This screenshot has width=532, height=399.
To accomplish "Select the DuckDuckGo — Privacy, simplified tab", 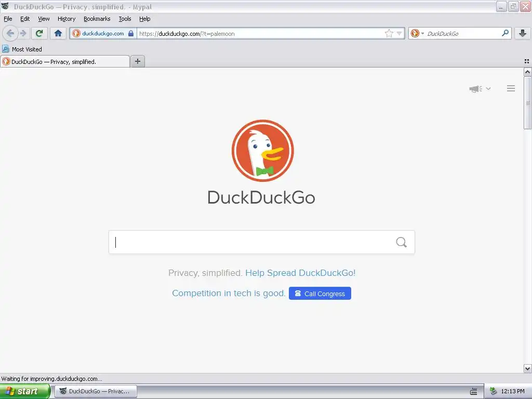I will (65, 61).
